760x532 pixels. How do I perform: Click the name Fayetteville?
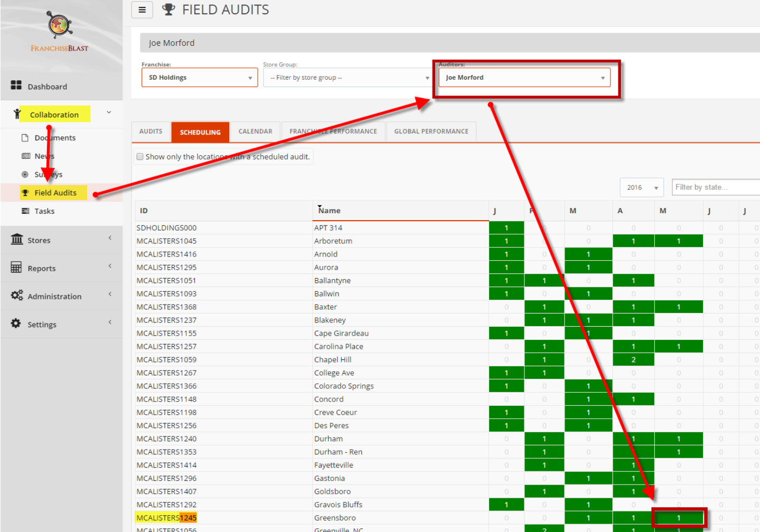pyautogui.click(x=334, y=465)
